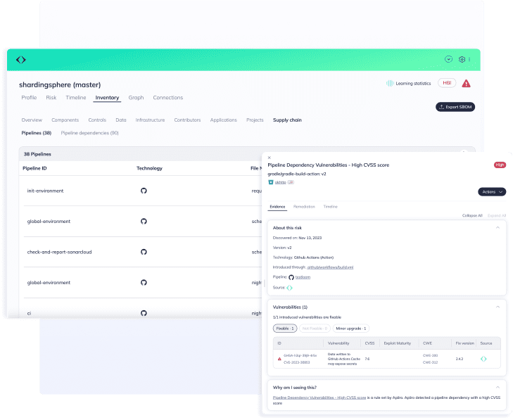Click GitHub icon in check-and-report-sonarcloud row
513x420 pixels.
point(144,252)
